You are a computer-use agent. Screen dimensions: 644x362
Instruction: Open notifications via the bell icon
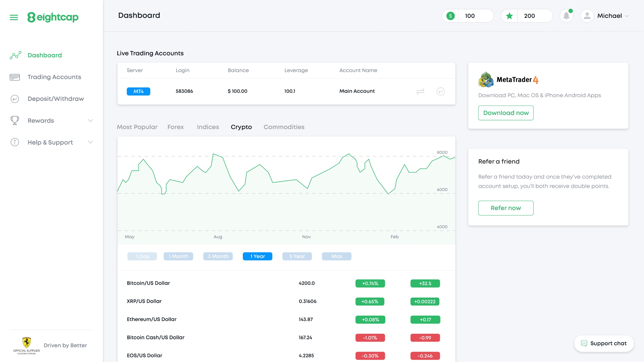pos(566,16)
